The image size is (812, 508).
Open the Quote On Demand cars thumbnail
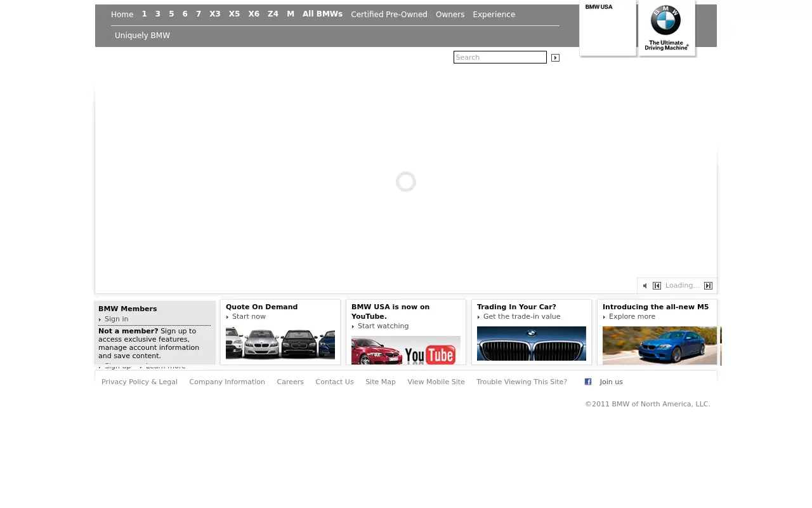tap(280, 344)
